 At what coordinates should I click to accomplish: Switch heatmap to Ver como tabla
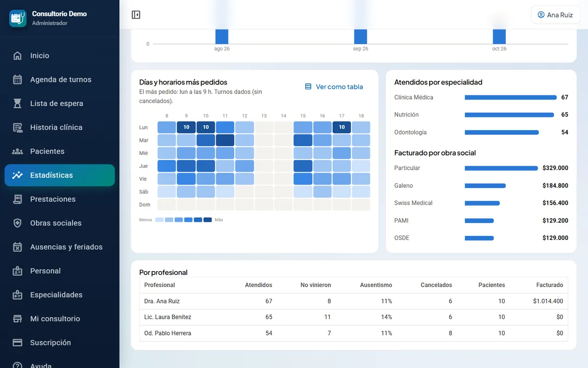click(x=334, y=87)
